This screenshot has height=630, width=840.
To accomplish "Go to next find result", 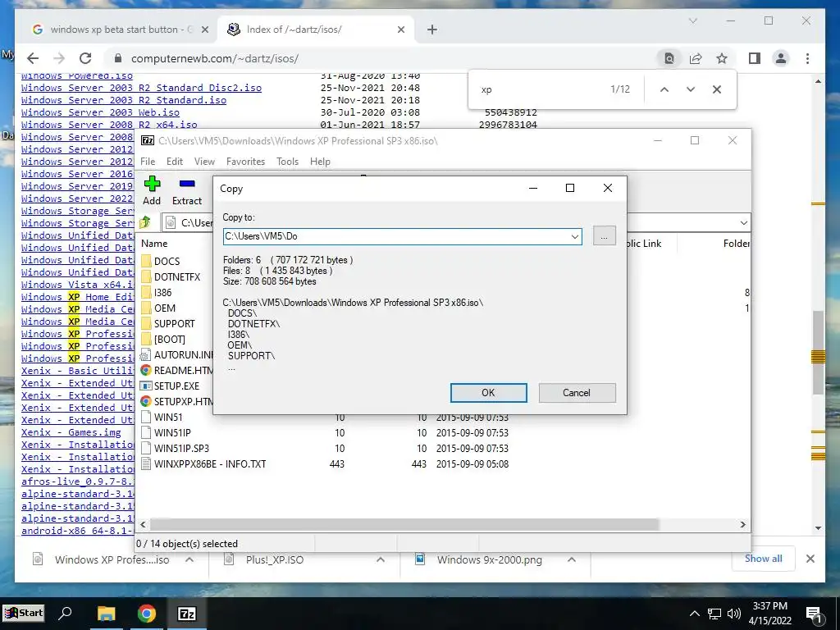I will coord(691,89).
